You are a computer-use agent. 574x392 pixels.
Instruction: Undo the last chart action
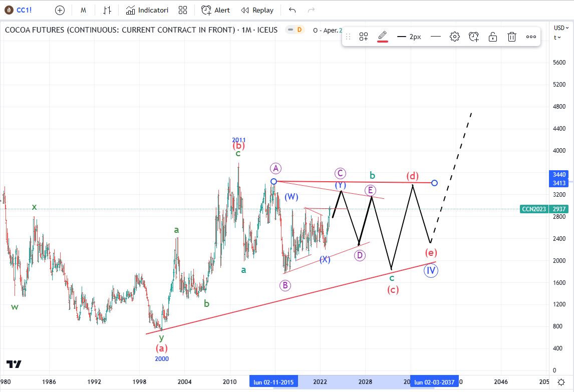tap(292, 10)
